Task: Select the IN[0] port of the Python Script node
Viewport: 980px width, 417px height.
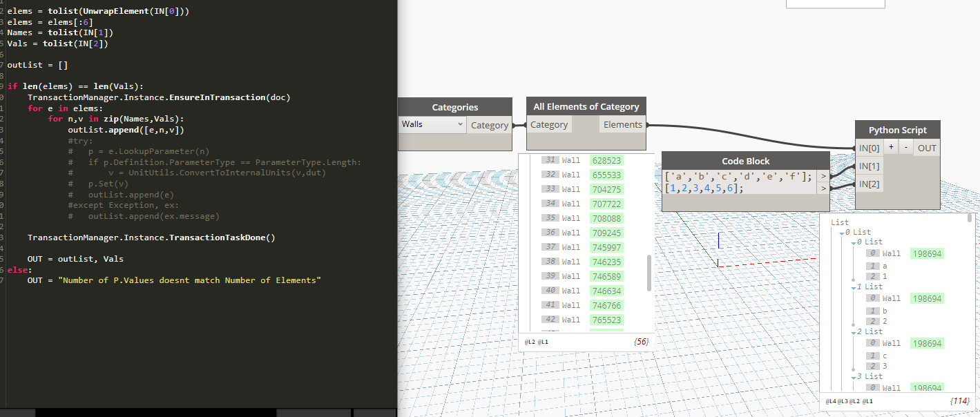Action: (x=869, y=147)
